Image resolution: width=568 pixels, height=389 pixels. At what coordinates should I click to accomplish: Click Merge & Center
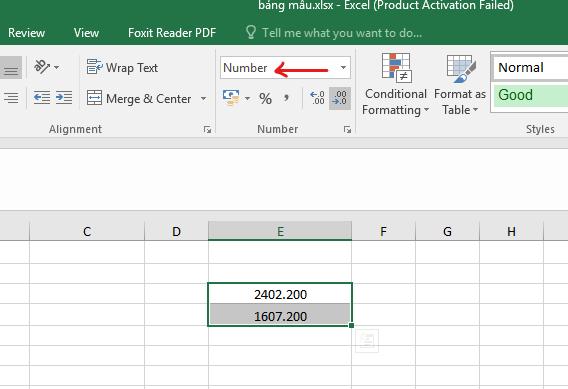139,98
